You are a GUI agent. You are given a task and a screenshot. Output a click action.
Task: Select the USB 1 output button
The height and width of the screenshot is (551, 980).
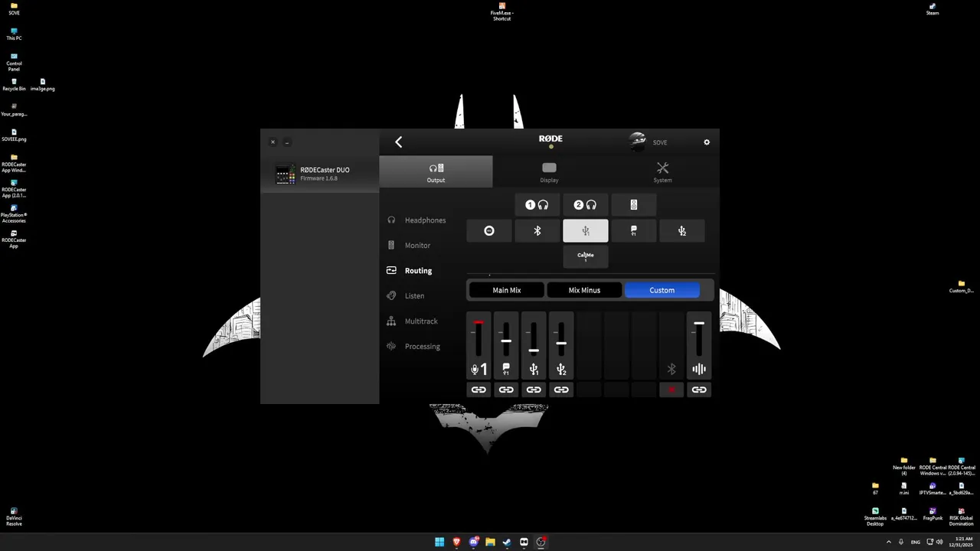point(586,231)
